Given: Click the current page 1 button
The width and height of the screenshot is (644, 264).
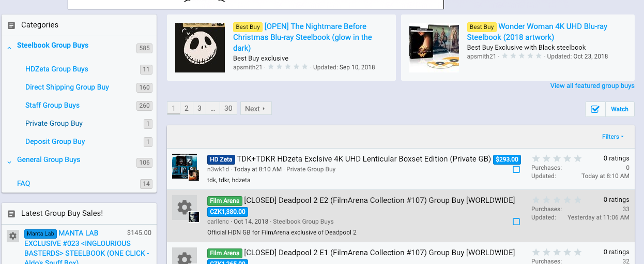Looking at the screenshot, I should pos(174,109).
